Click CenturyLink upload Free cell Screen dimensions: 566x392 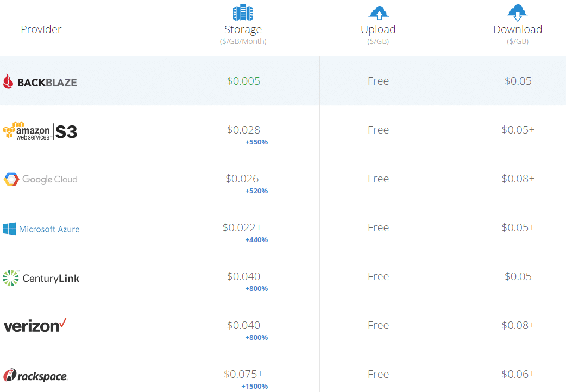click(x=378, y=276)
